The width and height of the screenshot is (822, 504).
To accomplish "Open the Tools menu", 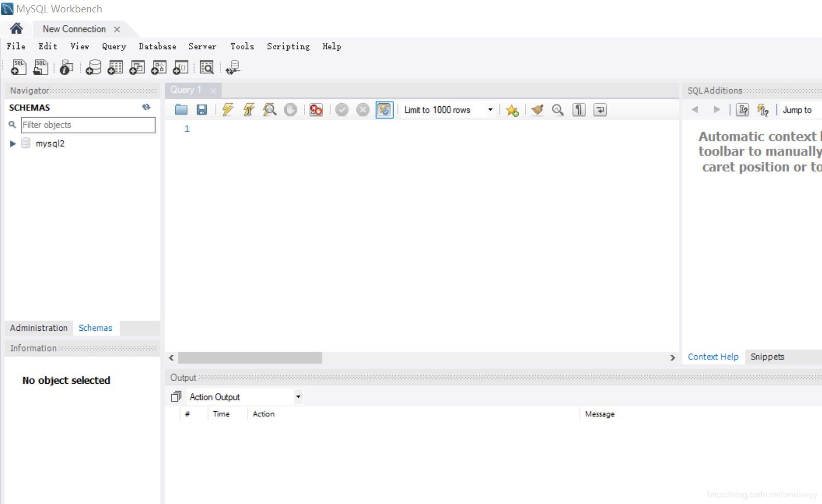I will (242, 46).
